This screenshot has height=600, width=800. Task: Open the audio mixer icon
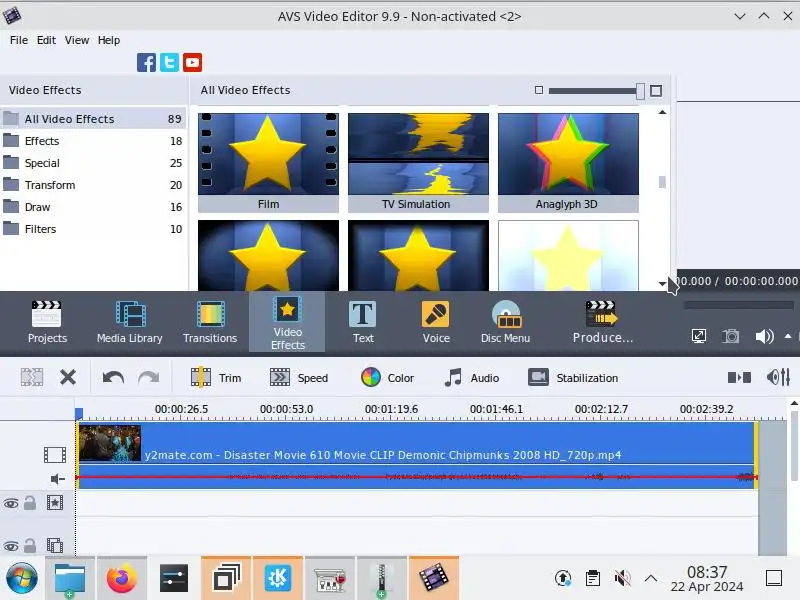779,378
